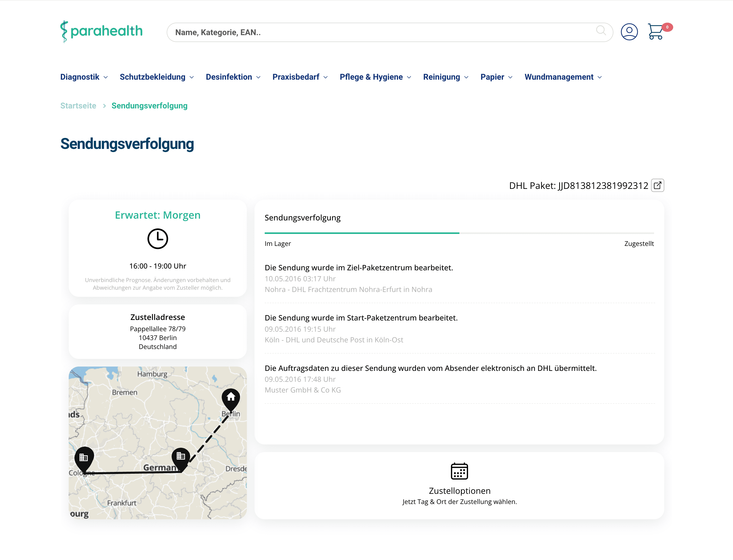Open the user account icon

629,32
